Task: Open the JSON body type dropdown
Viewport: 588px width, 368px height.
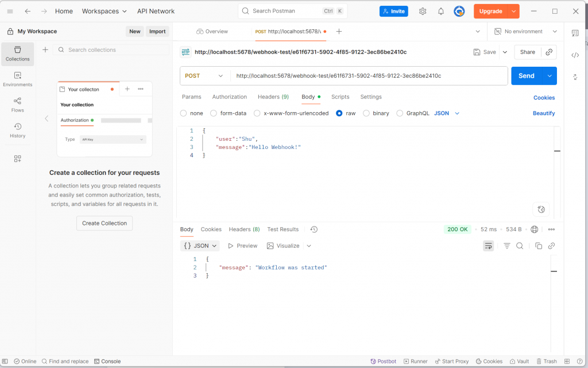Action: (447, 113)
